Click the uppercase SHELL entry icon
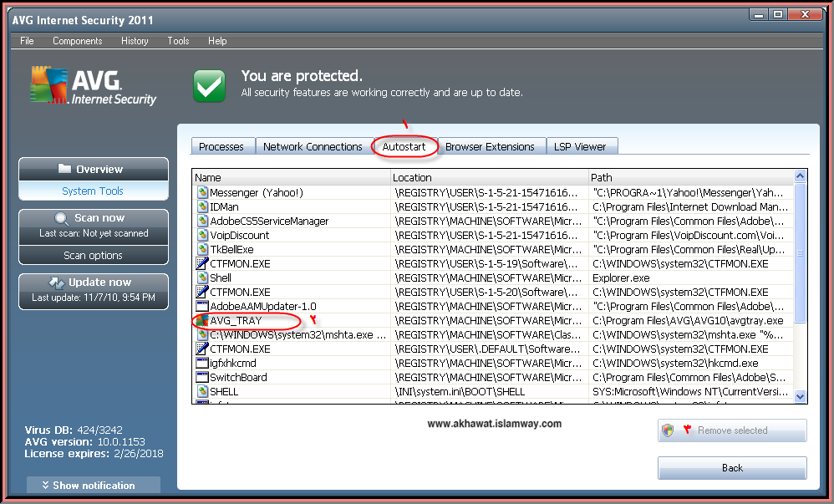Screen dimensions: 834x504 (202, 391)
